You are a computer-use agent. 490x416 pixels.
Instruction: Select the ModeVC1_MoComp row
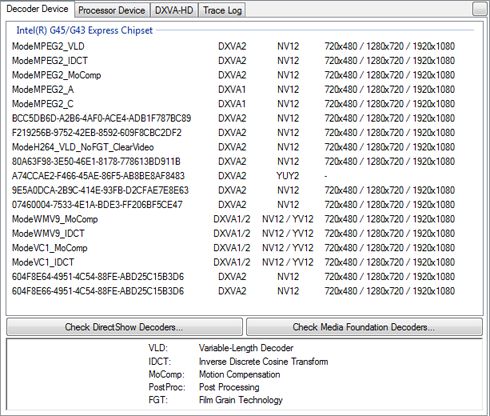(233, 248)
